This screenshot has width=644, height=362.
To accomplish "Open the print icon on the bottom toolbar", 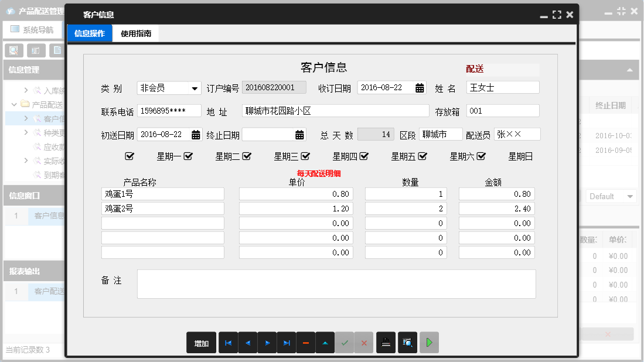I will (386, 343).
